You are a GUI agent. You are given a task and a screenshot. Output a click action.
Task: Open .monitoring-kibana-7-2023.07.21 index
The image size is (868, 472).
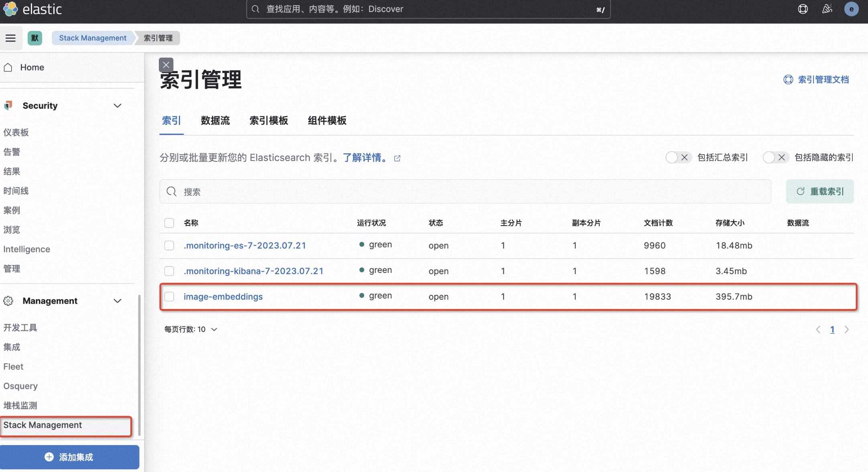pos(254,271)
